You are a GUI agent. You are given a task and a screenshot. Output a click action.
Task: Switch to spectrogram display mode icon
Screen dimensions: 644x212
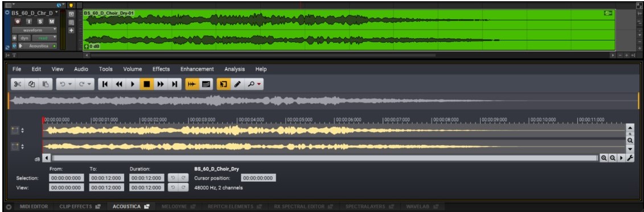pyautogui.click(x=206, y=84)
